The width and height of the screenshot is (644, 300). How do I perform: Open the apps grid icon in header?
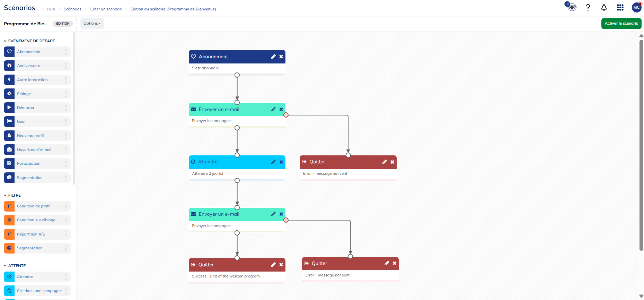pos(620,7)
